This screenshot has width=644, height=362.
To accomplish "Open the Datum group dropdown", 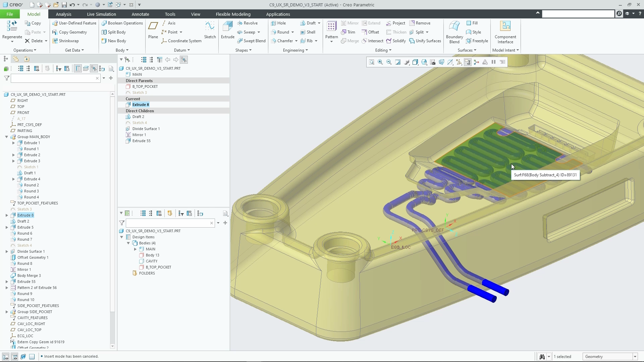I will pos(182,50).
